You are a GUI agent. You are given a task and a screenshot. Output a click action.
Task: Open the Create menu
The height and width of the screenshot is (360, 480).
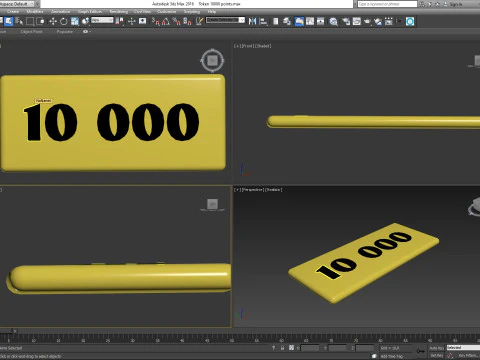point(13,11)
